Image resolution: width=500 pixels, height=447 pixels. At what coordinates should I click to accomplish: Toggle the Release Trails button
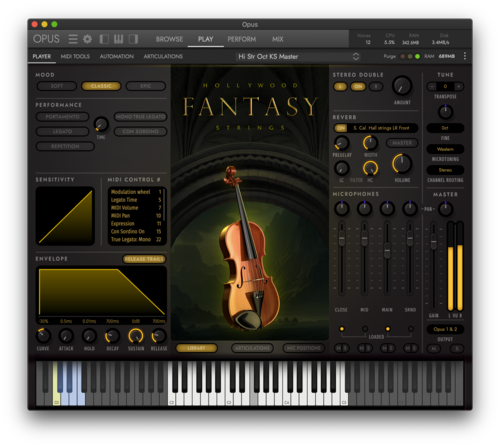point(144,259)
